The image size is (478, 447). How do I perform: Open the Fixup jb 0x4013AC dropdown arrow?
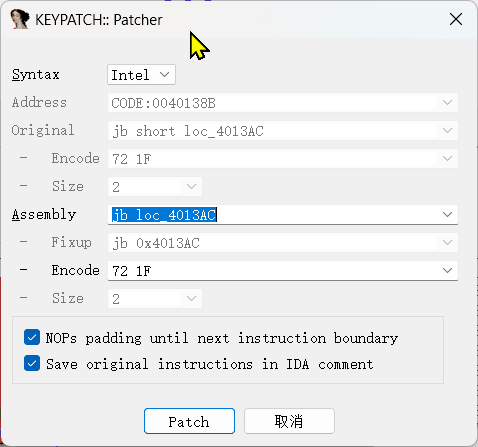[x=447, y=242]
